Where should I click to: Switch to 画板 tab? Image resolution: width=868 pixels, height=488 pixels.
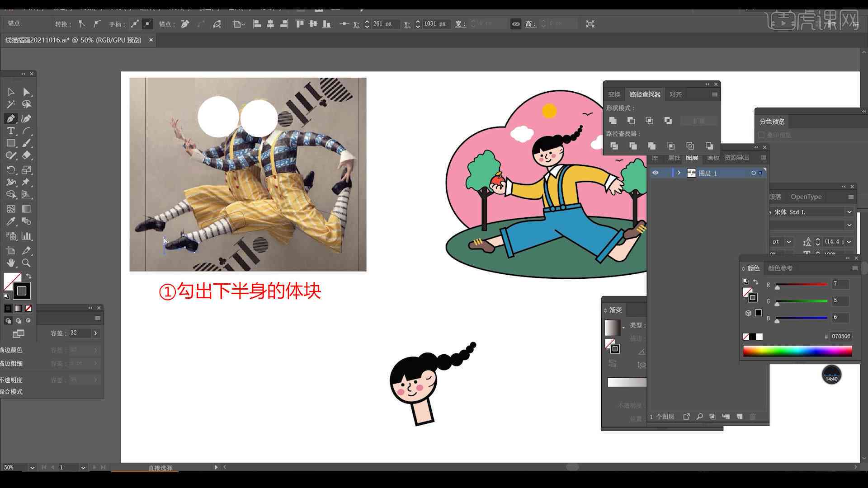pyautogui.click(x=713, y=158)
